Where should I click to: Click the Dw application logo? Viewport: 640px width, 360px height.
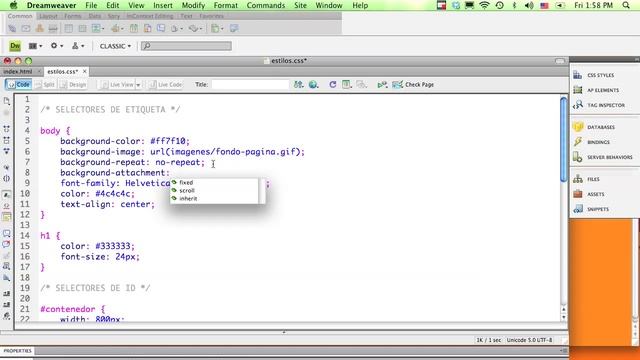click(15, 46)
